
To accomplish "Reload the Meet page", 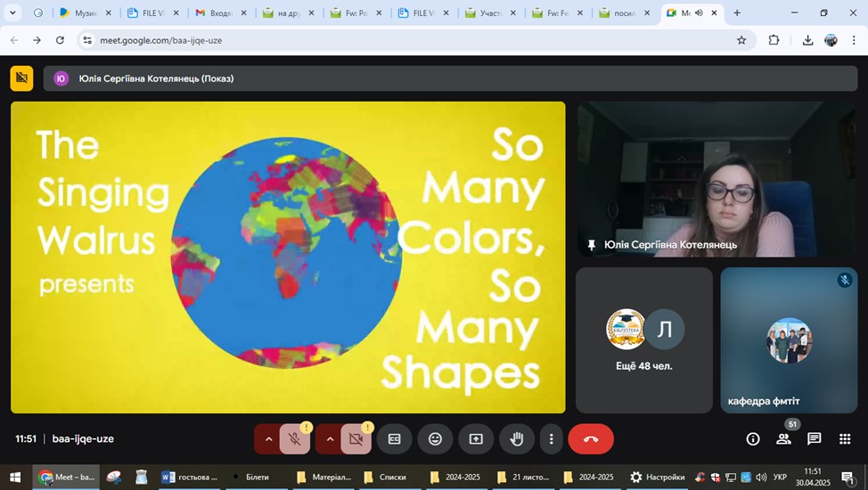I will click(60, 40).
